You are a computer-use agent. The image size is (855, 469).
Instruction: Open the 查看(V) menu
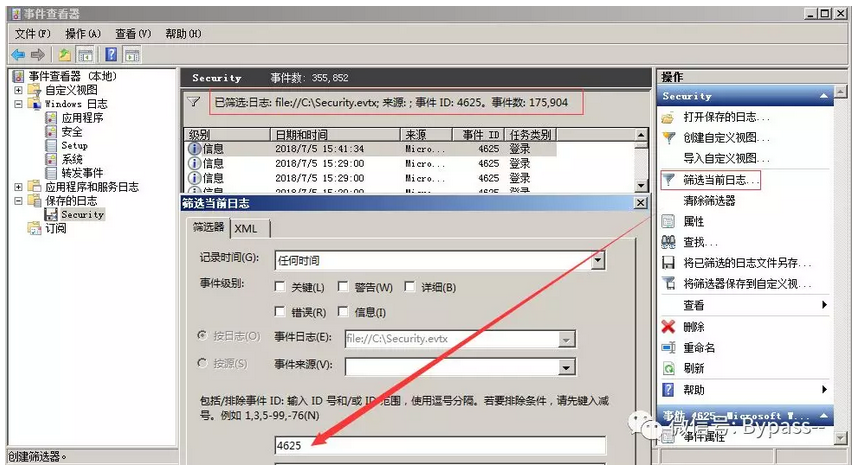click(x=133, y=34)
